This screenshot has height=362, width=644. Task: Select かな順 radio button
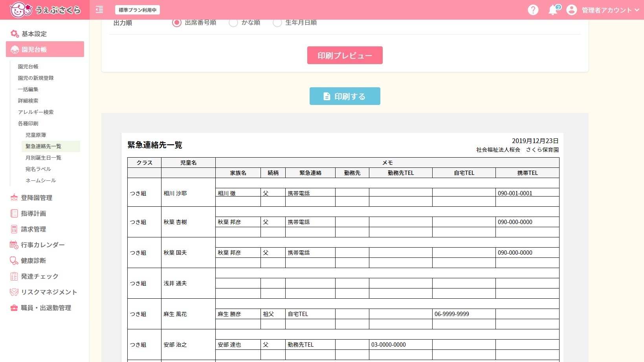(x=233, y=23)
